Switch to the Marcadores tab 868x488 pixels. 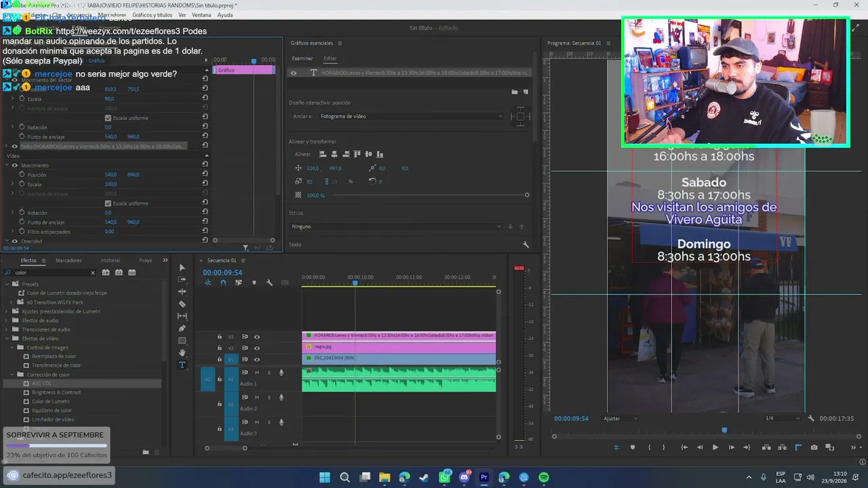(68, 260)
